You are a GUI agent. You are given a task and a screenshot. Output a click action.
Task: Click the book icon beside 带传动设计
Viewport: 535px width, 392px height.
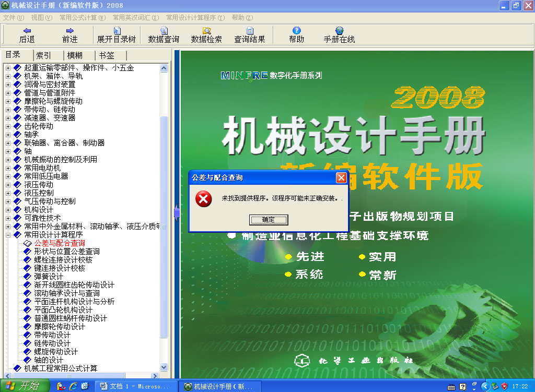[28, 335]
